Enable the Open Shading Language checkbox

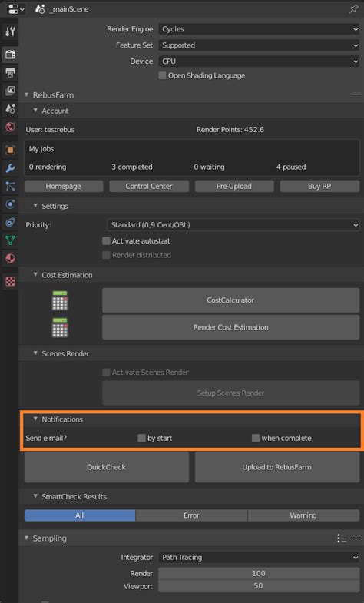coord(162,75)
